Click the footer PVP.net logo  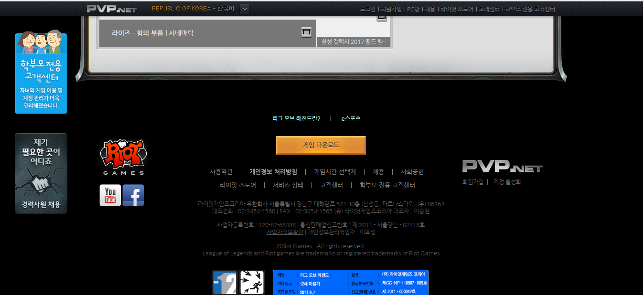[502, 167]
